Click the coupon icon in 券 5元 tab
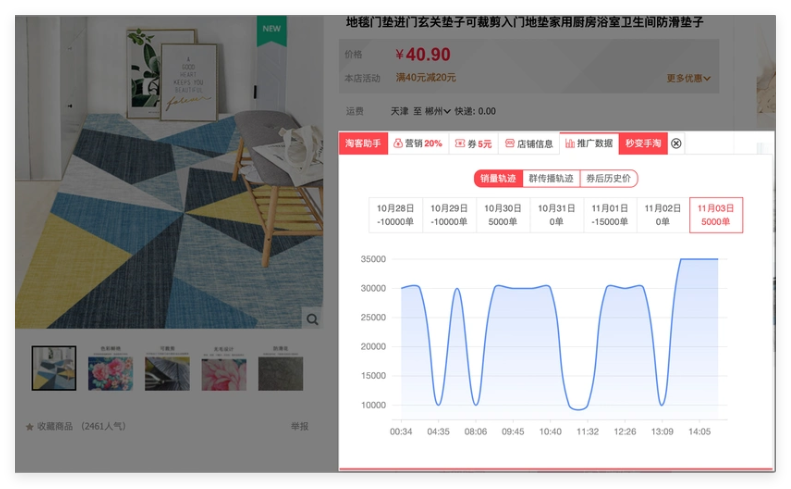 click(460, 143)
